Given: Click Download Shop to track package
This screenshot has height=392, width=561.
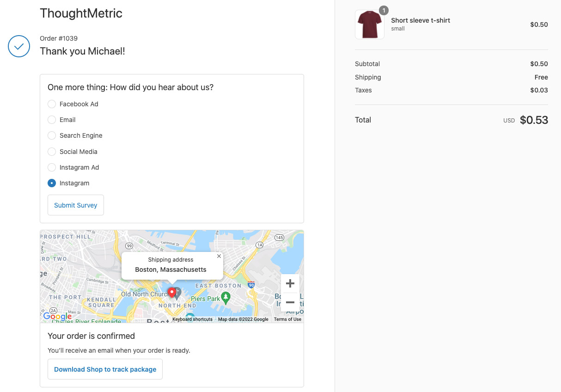Looking at the screenshot, I should (105, 369).
